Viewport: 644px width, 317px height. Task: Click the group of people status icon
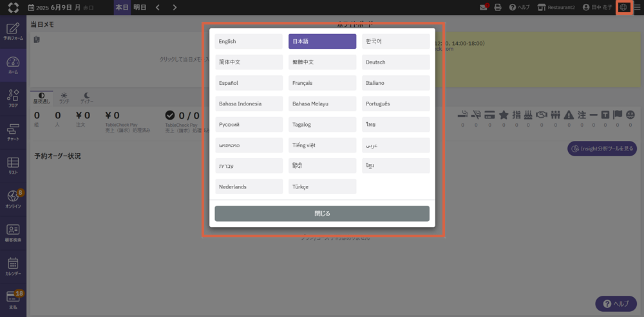(x=555, y=115)
